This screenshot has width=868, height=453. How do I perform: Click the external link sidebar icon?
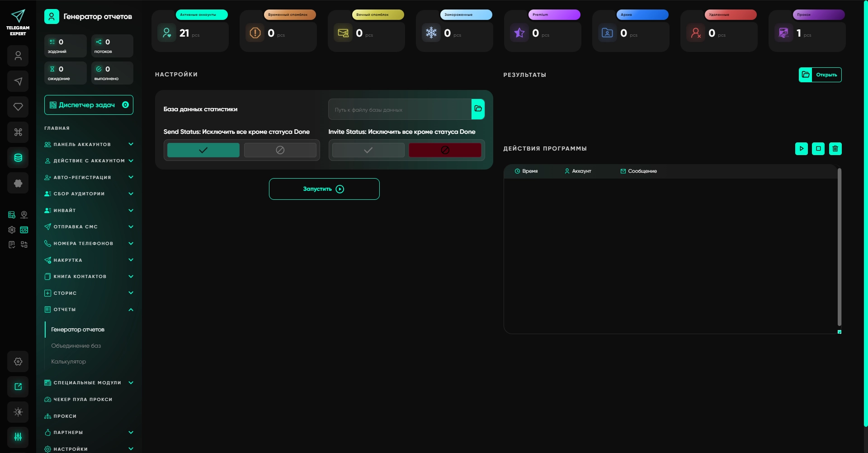pos(18,387)
